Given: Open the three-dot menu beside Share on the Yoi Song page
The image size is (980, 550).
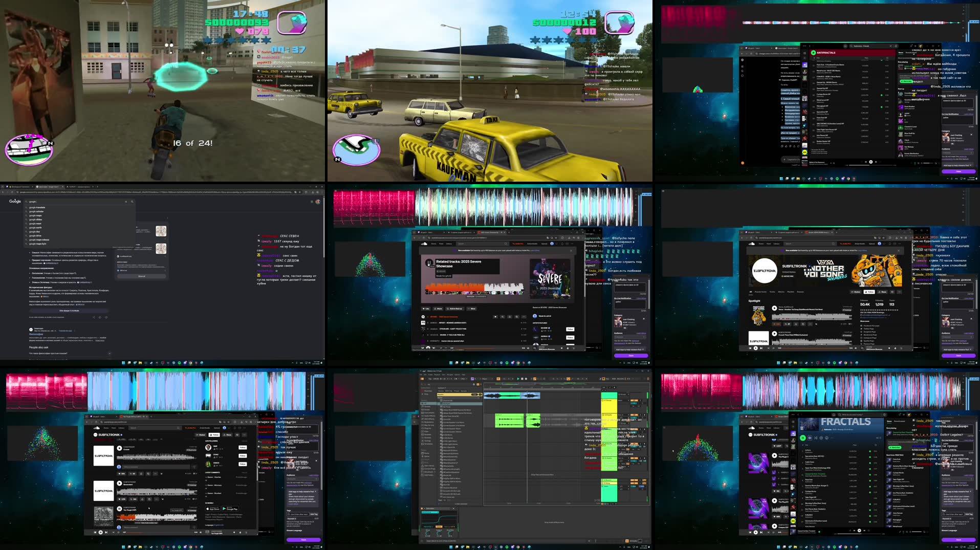Looking at the screenshot, I should point(899,292).
